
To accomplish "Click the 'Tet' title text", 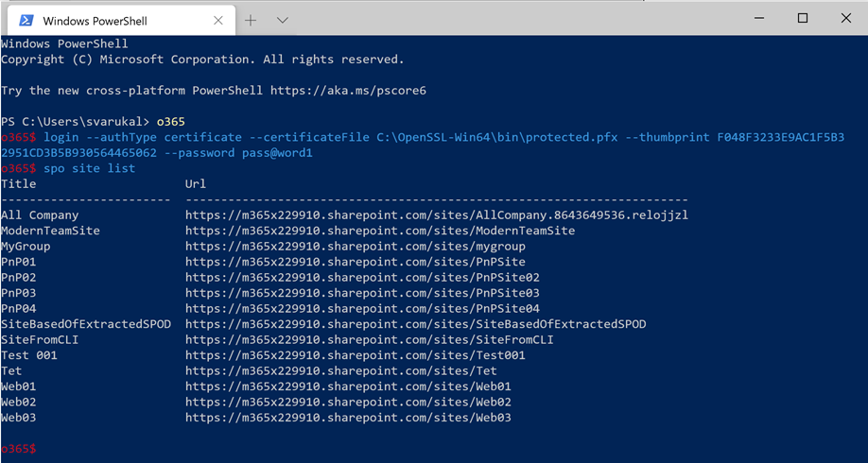I will tap(11, 370).
